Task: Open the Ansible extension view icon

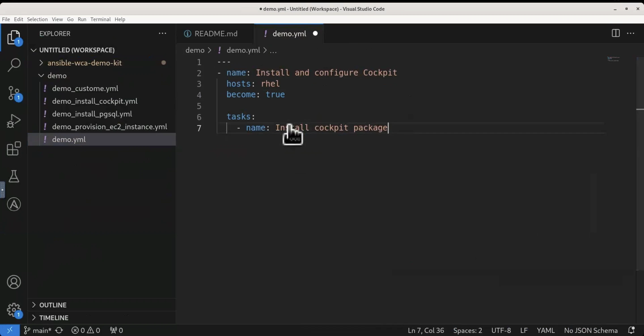Action: [x=14, y=204]
